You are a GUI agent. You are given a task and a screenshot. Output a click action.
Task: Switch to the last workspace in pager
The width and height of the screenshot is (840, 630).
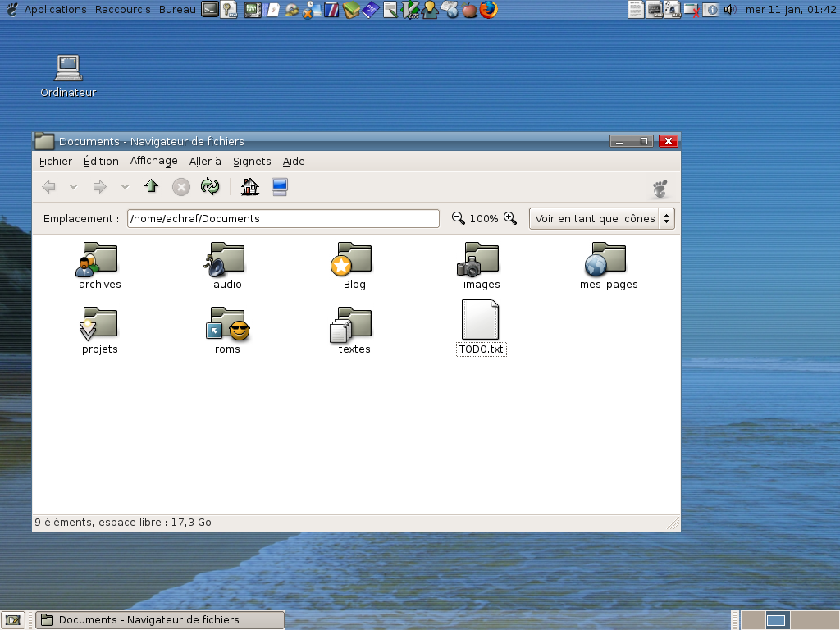826,620
